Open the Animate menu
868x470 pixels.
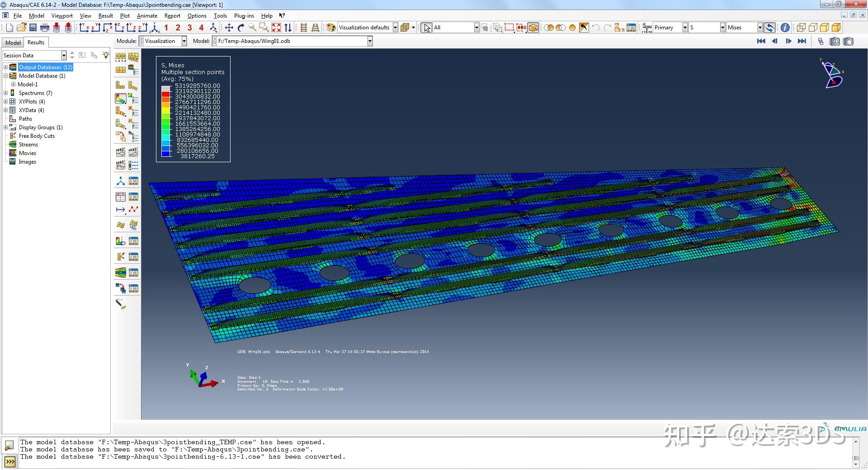(147, 15)
